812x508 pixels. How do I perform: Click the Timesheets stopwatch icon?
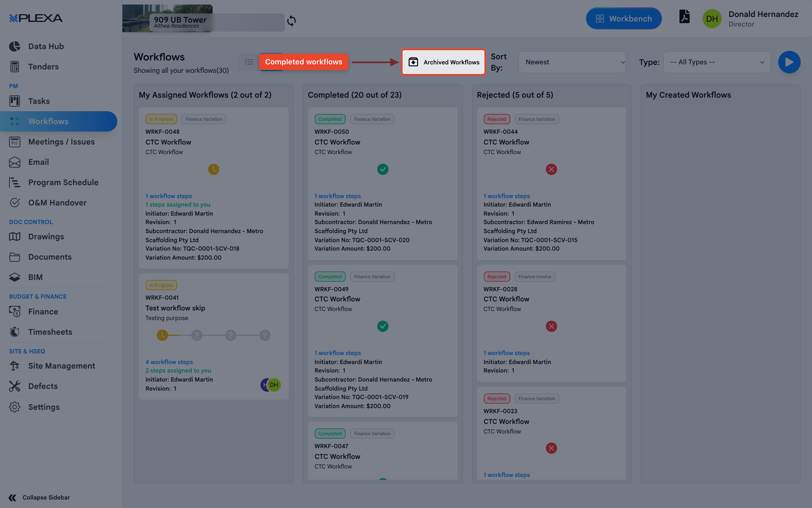pos(14,332)
